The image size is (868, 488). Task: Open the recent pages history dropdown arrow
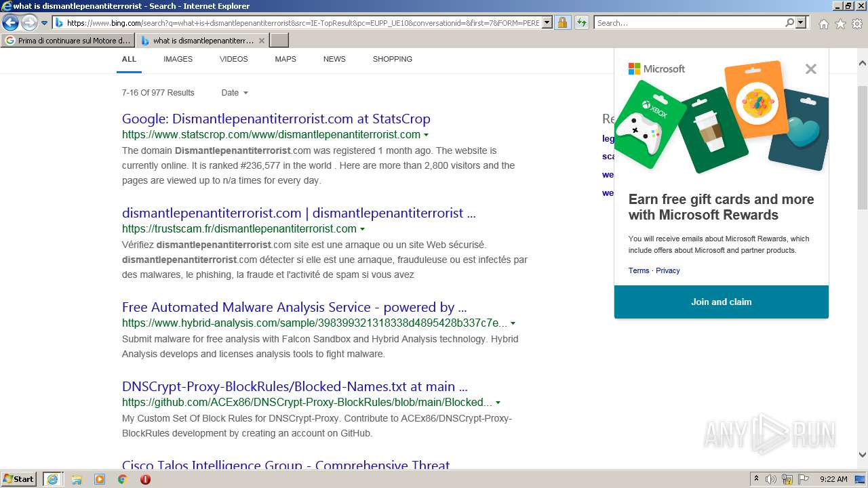tap(45, 23)
